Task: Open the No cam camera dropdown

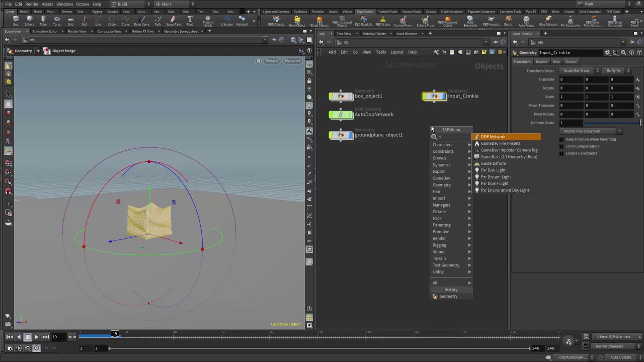Action: pos(292,61)
